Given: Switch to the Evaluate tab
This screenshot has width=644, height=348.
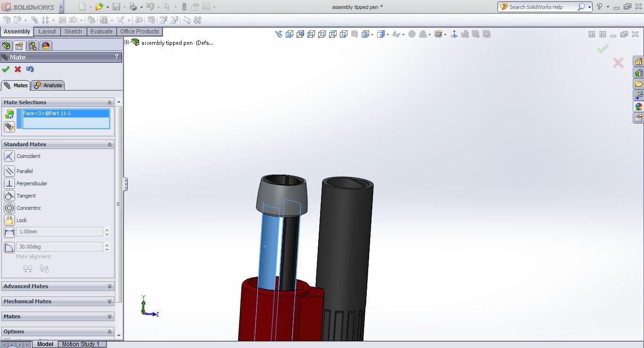Looking at the screenshot, I should (x=101, y=32).
